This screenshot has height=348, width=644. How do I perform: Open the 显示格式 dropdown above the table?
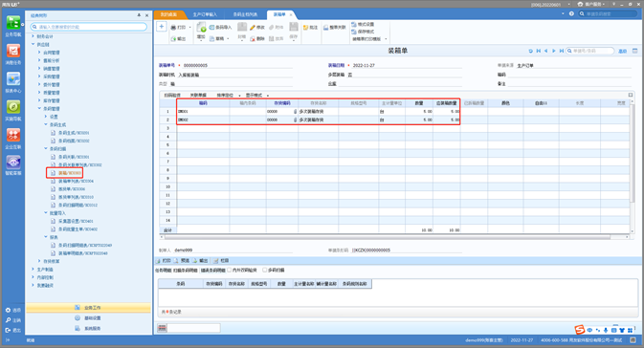pos(268,96)
